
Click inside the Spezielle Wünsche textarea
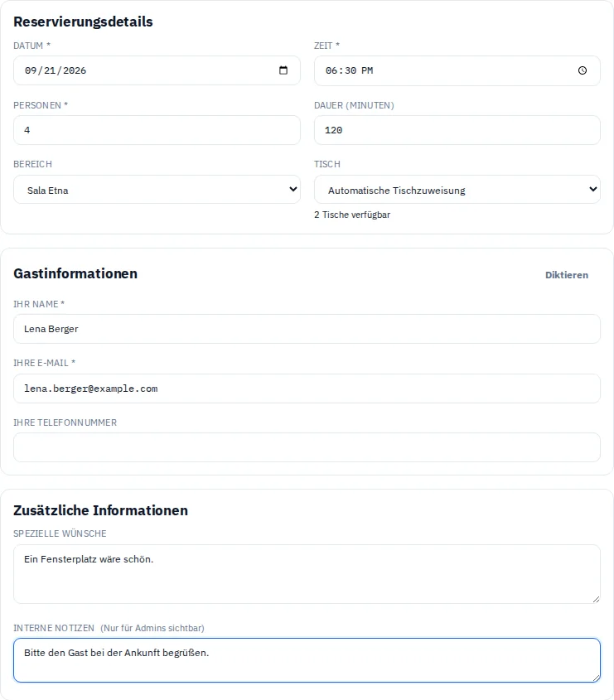tap(307, 574)
